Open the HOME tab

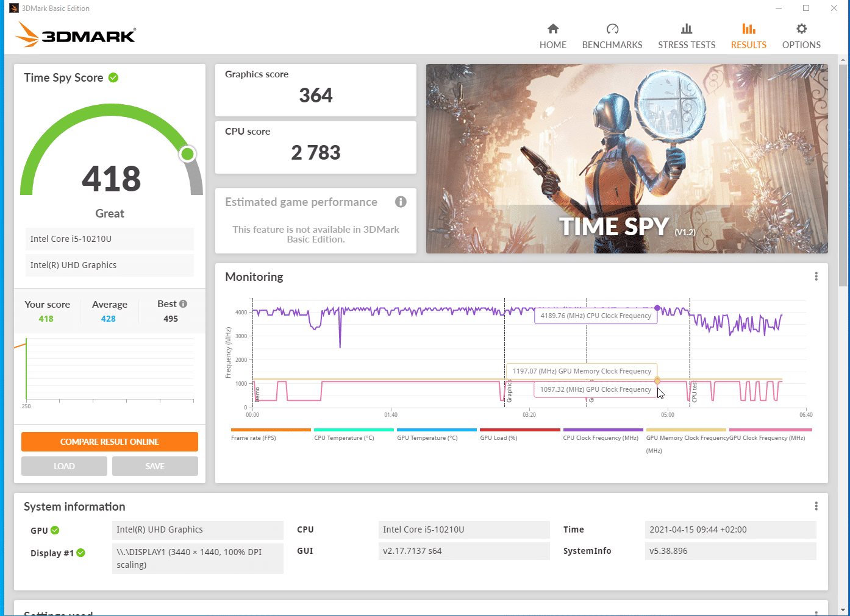tap(552, 37)
